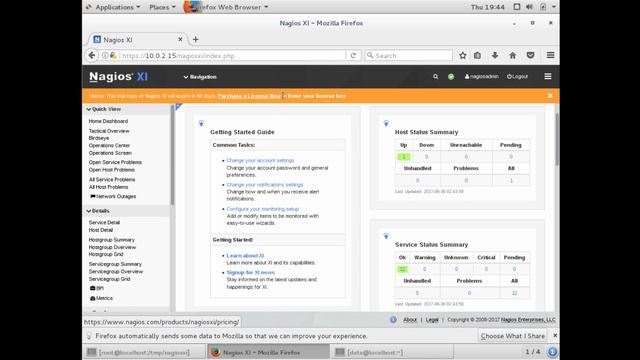The image size is (640, 360).
Task: Collapse the Quick View sidebar section
Action: tap(104, 109)
